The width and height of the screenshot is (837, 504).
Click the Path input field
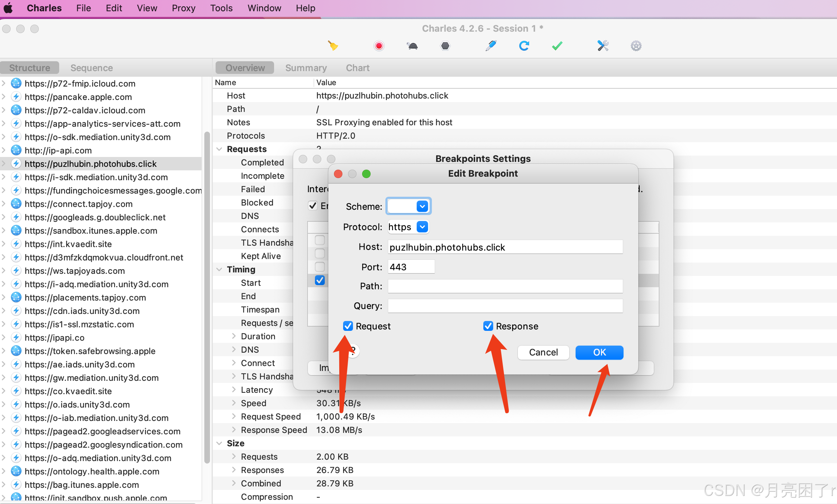tap(505, 286)
